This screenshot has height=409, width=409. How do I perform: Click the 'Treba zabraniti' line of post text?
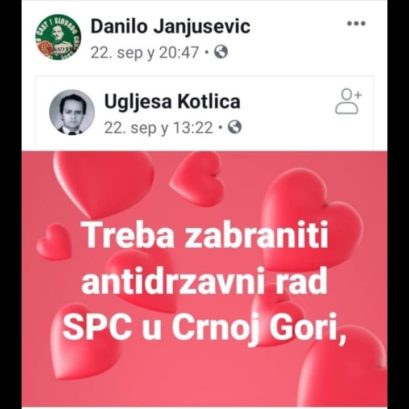[x=206, y=235]
